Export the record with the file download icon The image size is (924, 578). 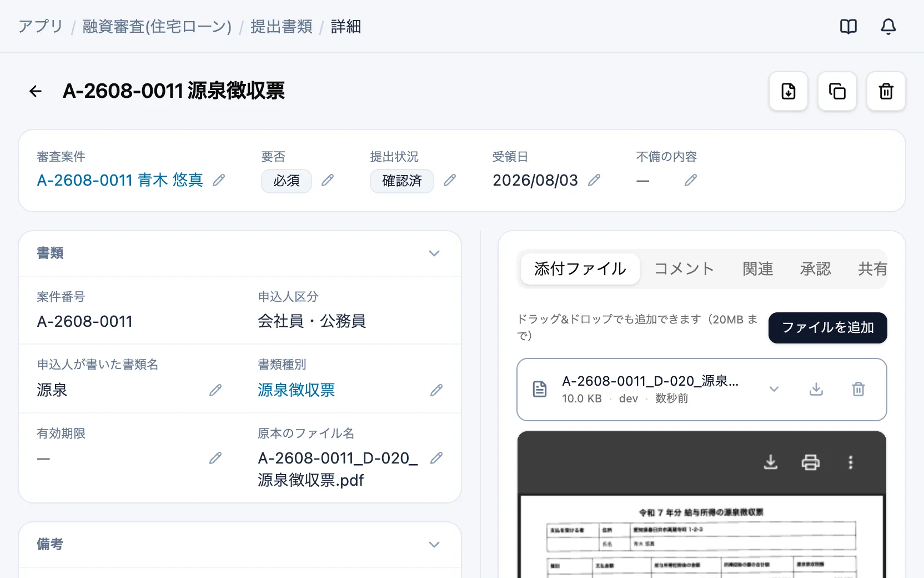click(789, 91)
